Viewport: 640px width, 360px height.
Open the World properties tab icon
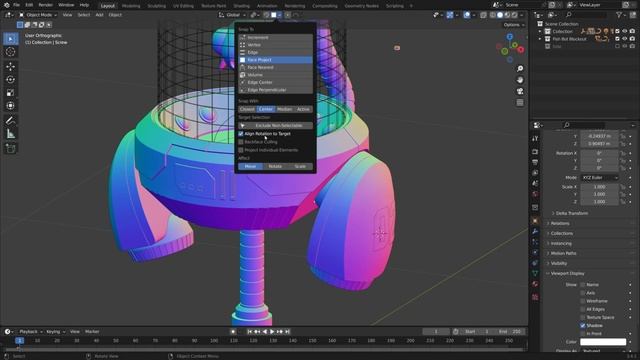[x=535, y=194]
